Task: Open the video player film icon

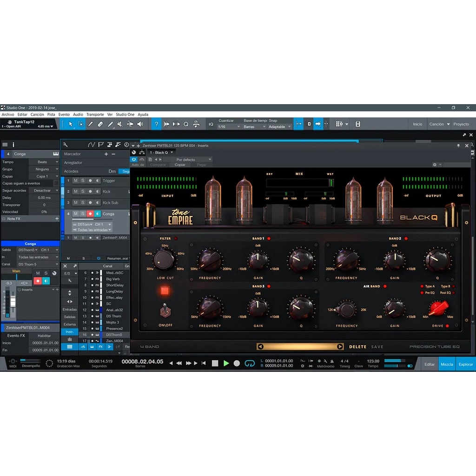Action: pyautogui.click(x=357, y=124)
